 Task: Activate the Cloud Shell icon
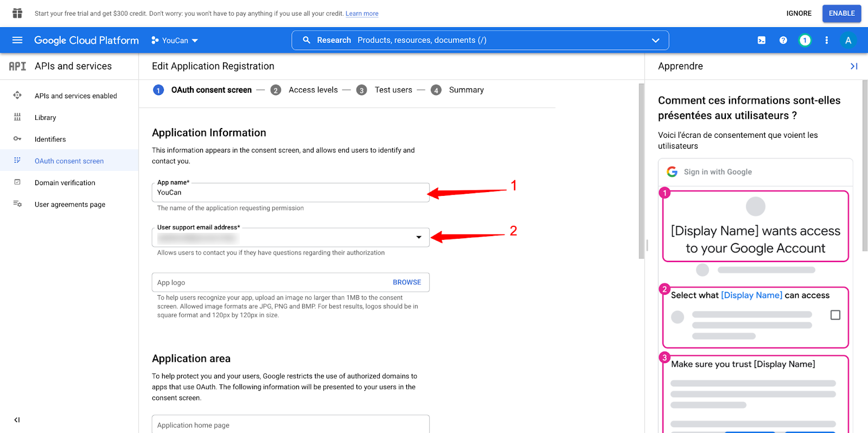point(762,40)
